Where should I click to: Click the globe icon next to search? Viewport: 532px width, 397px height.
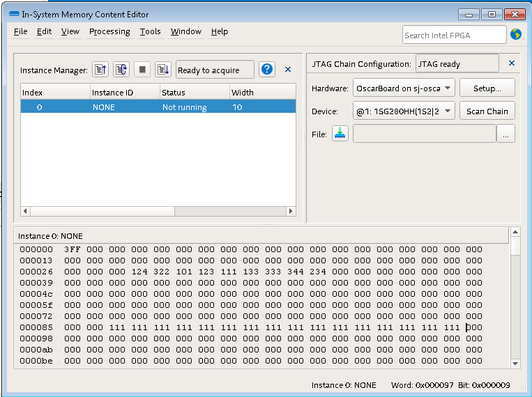click(x=516, y=35)
